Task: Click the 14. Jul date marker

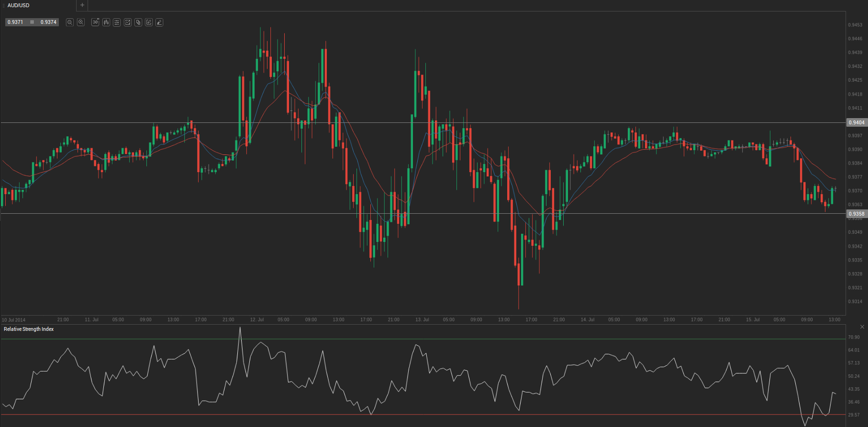Action: point(588,319)
